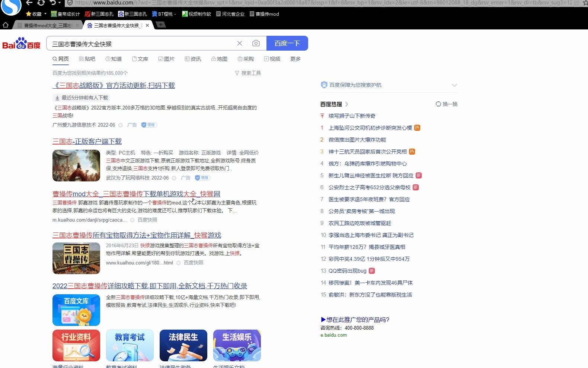This screenshot has height=368, width=588.
Task: Open the 视频制作软 bookmark
Action: point(196,14)
